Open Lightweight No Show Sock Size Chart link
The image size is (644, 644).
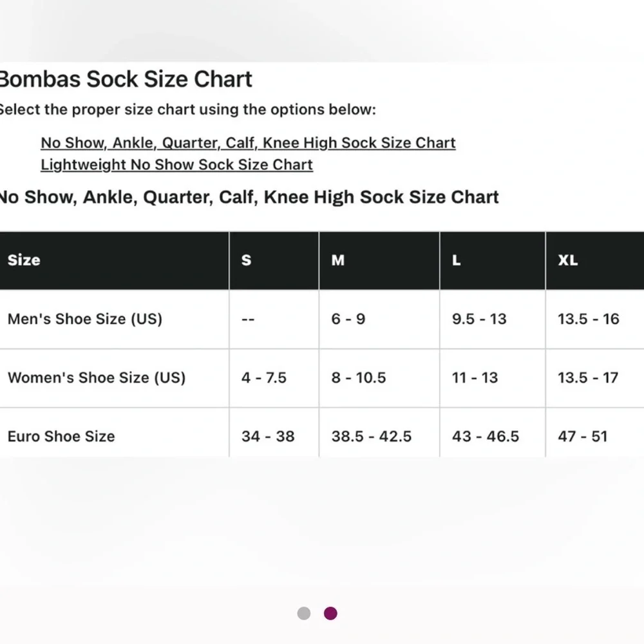tap(176, 165)
